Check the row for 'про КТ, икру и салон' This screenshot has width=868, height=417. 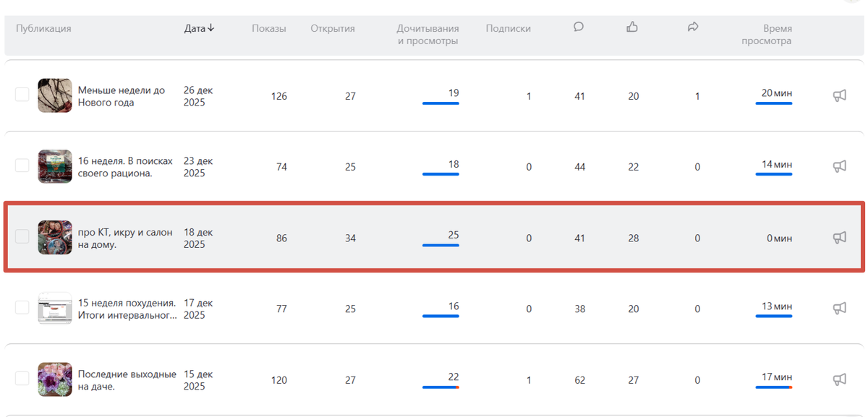coord(22,237)
